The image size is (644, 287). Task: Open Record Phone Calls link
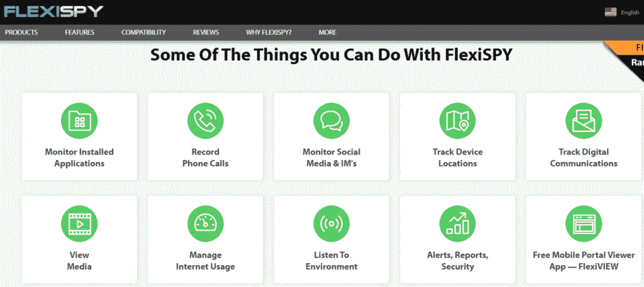(206, 158)
